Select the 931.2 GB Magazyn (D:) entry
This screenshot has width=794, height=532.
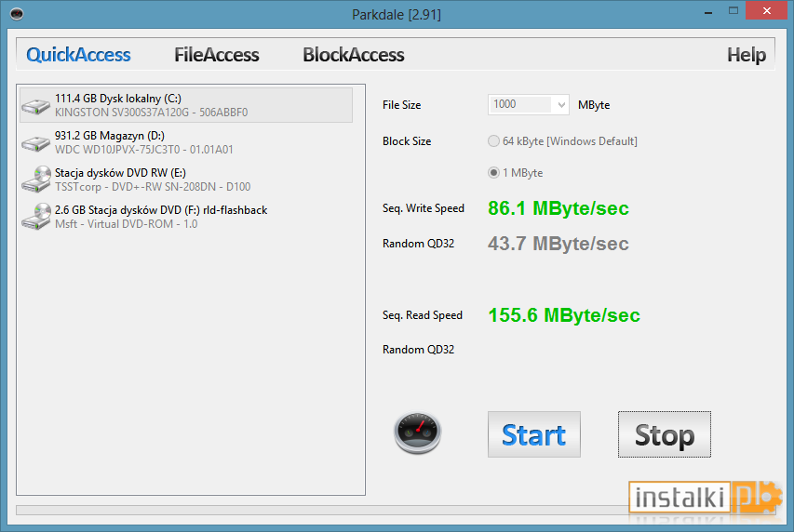[x=186, y=142]
